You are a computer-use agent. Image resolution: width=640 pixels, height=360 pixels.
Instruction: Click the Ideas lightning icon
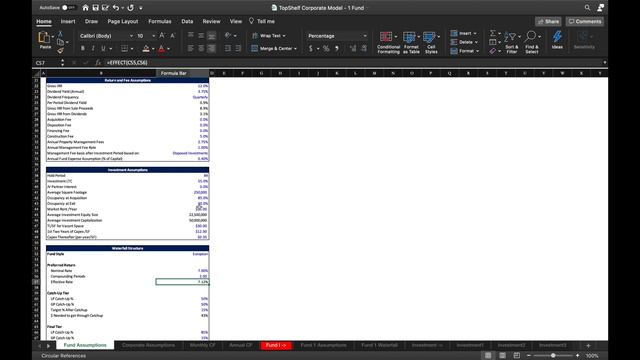(x=557, y=40)
